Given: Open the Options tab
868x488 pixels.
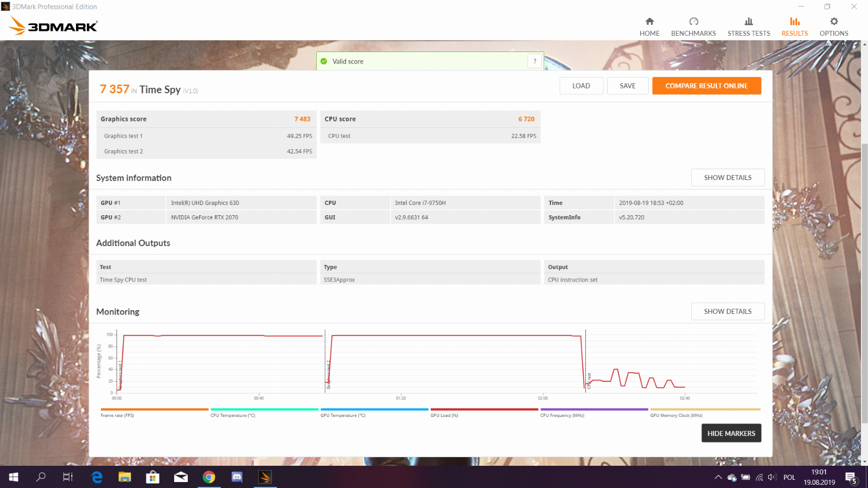Looking at the screenshot, I should 834,27.
